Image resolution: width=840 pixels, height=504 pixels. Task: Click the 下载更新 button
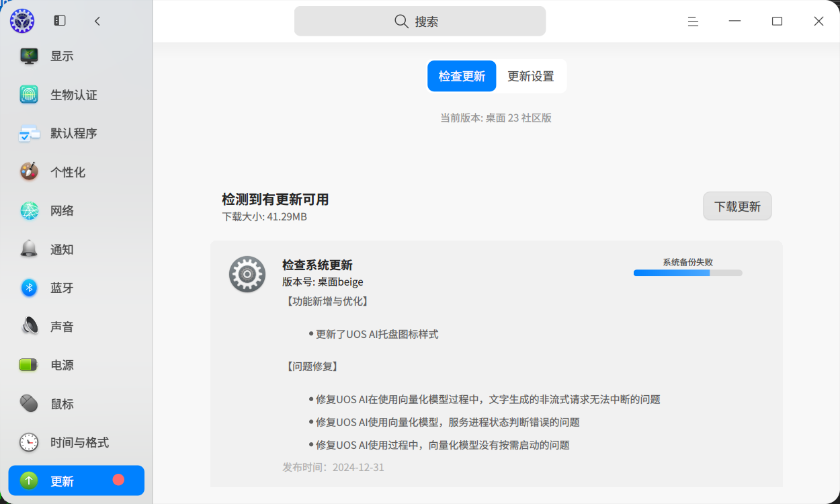click(737, 206)
